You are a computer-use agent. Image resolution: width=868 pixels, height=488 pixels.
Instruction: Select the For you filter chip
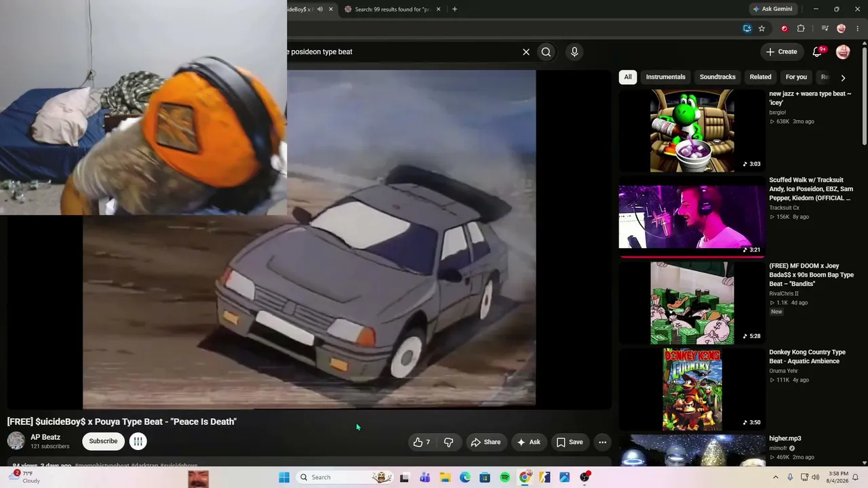[x=796, y=77]
